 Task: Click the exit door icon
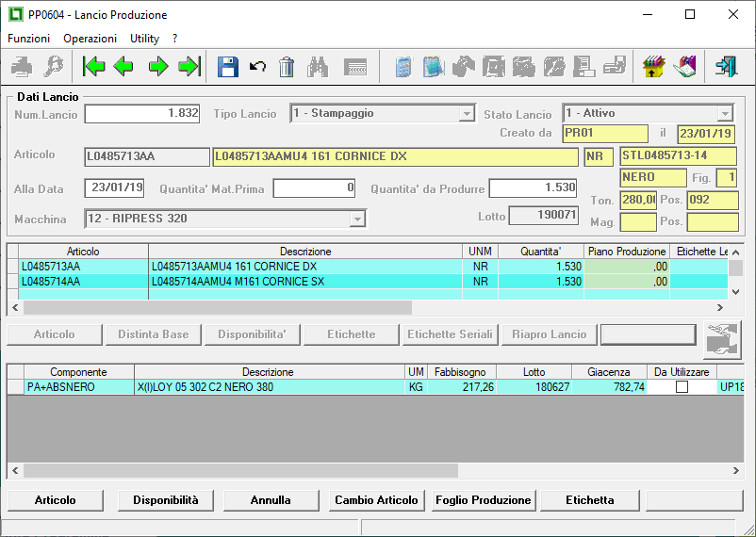pos(726,66)
